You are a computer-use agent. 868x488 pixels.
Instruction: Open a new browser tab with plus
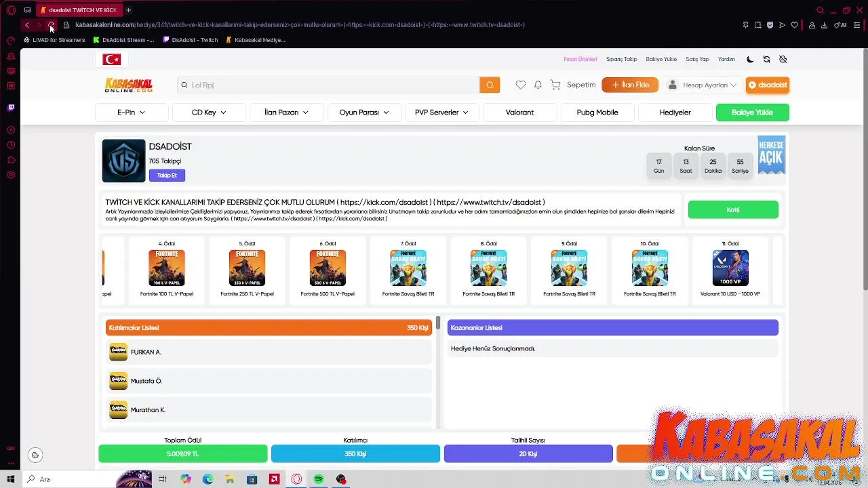(128, 10)
